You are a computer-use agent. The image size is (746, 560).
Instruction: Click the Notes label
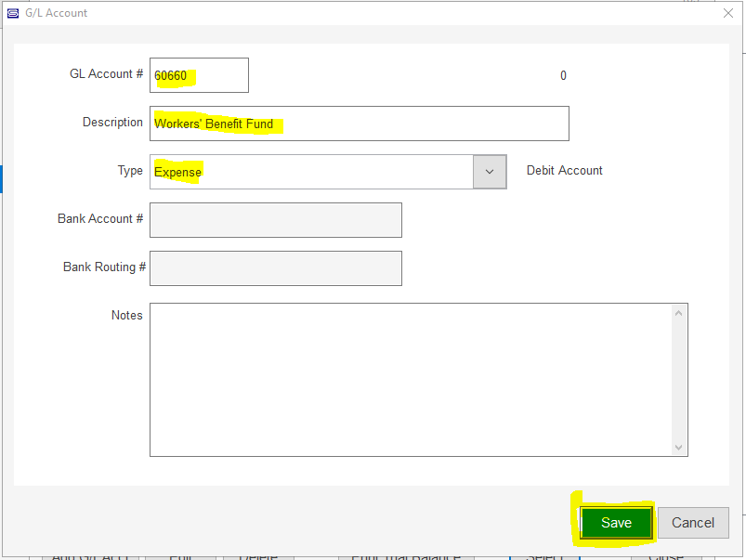(x=126, y=316)
